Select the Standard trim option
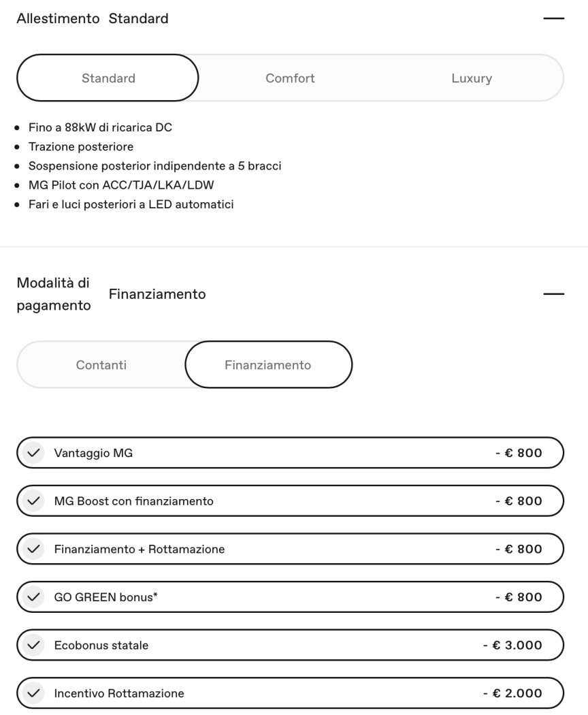 point(108,78)
